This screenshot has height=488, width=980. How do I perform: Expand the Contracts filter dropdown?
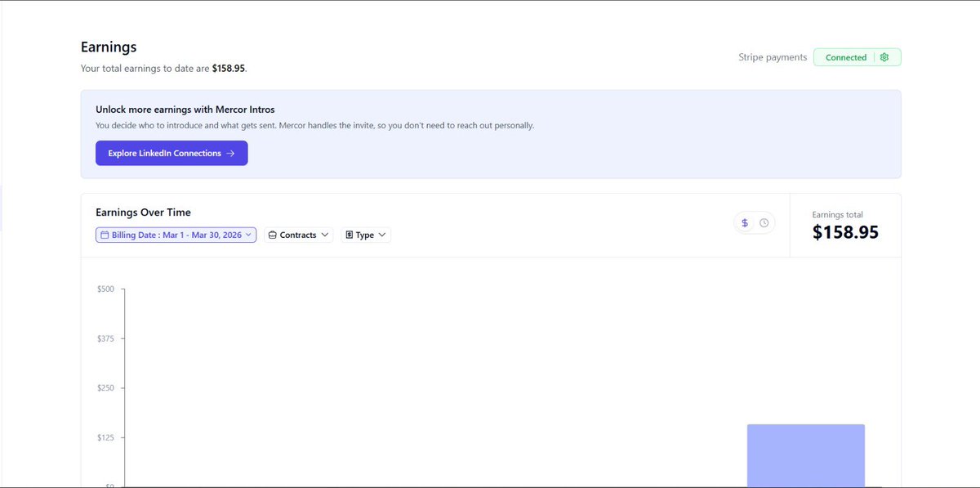298,235
